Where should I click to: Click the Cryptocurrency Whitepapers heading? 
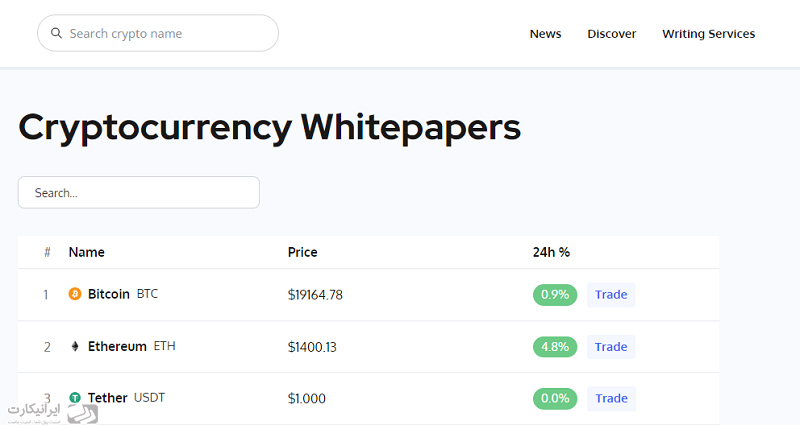(269, 128)
